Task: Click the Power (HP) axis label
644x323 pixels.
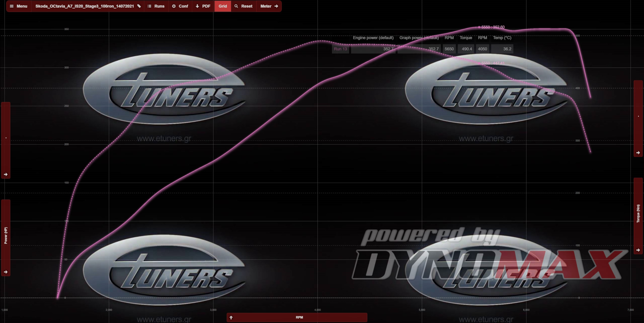Action: (6, 235)
